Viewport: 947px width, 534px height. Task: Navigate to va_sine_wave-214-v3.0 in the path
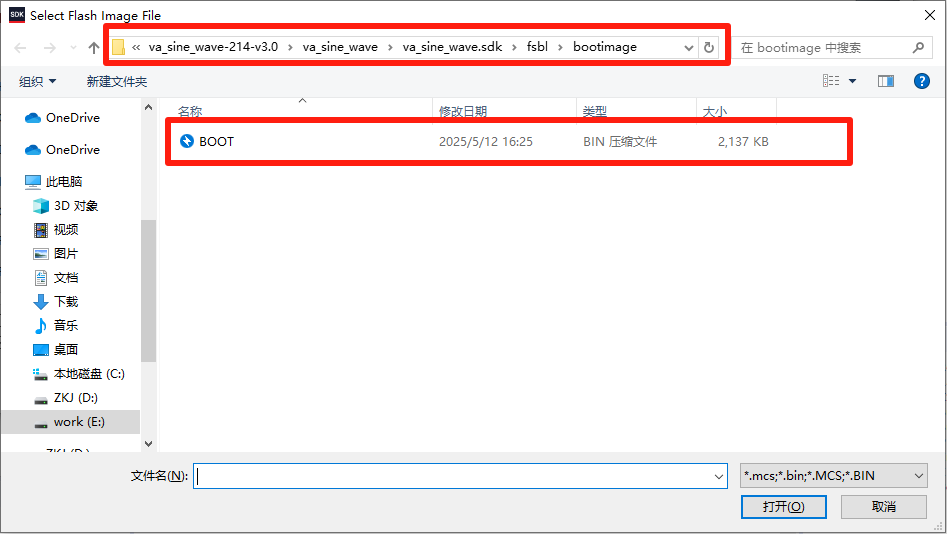pos(213,47)
